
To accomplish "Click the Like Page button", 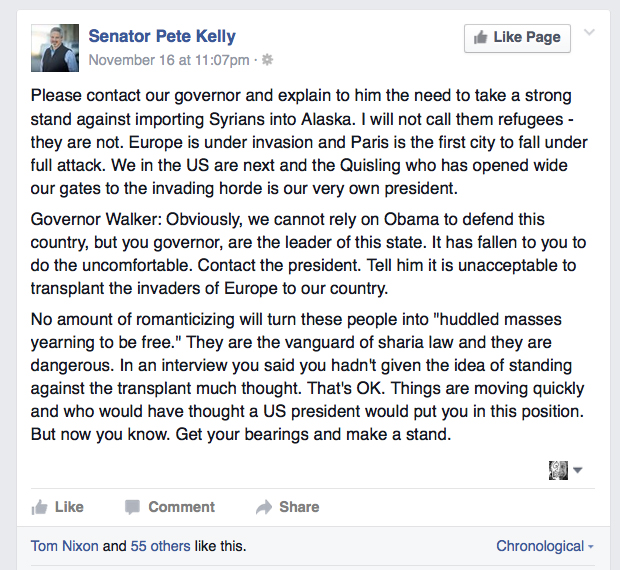I will coord(517,38).
